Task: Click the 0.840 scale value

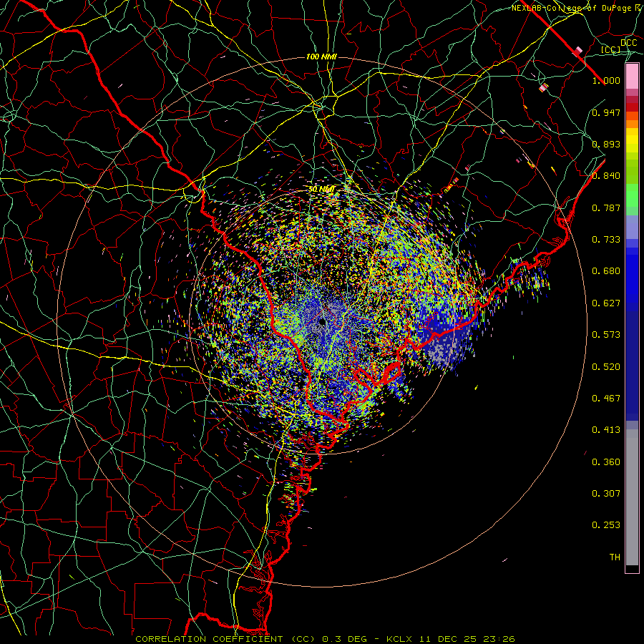Action: point(606,176)
